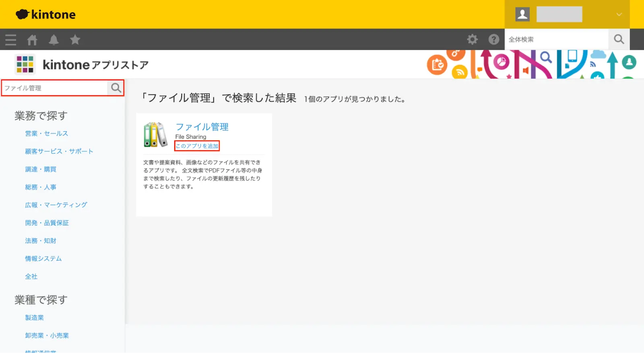Select the 顧客サービス・サポート category

[59, 151]
